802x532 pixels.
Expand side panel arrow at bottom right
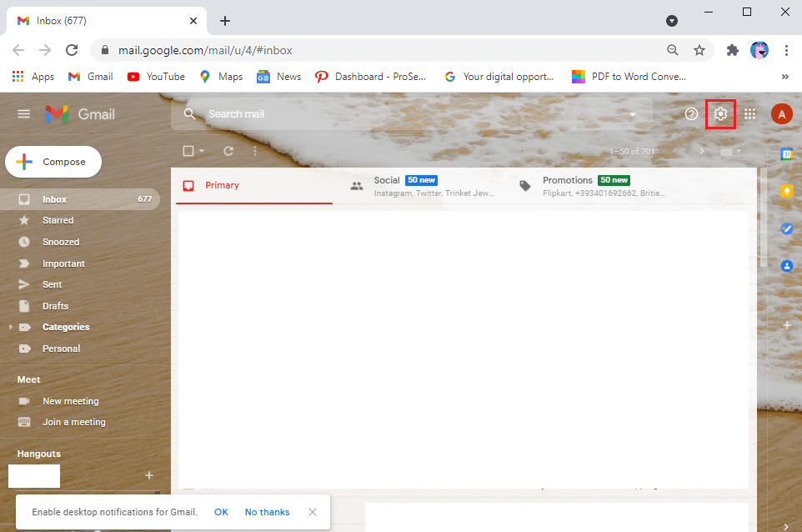point(786,526)
